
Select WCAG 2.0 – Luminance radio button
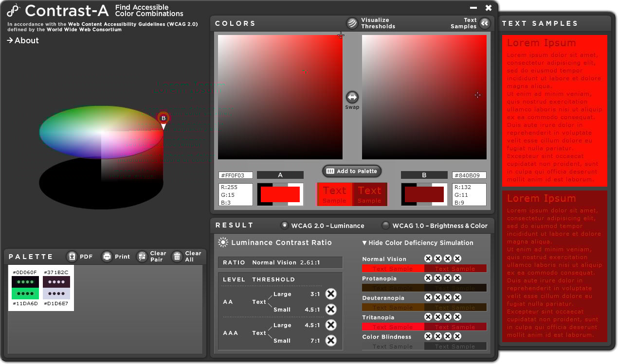(285, 225)
